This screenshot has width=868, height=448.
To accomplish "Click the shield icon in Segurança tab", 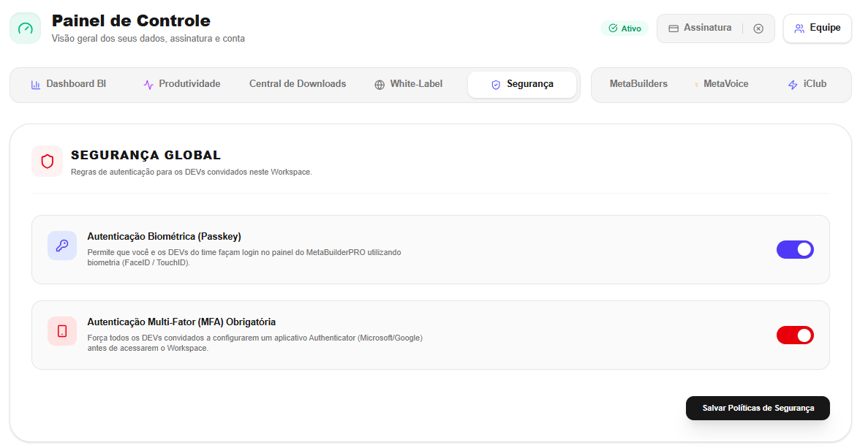I will point(496,85).
